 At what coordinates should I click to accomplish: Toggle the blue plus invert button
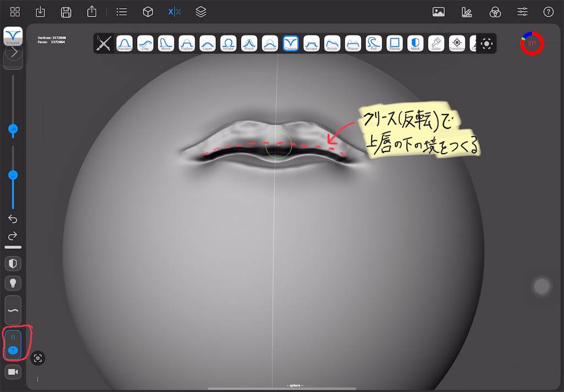(13, 350)
